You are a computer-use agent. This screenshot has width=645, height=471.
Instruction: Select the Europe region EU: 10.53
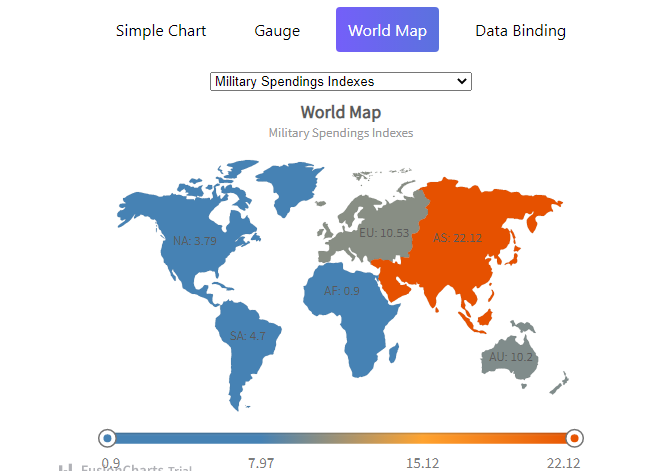(x=384, y=233)
